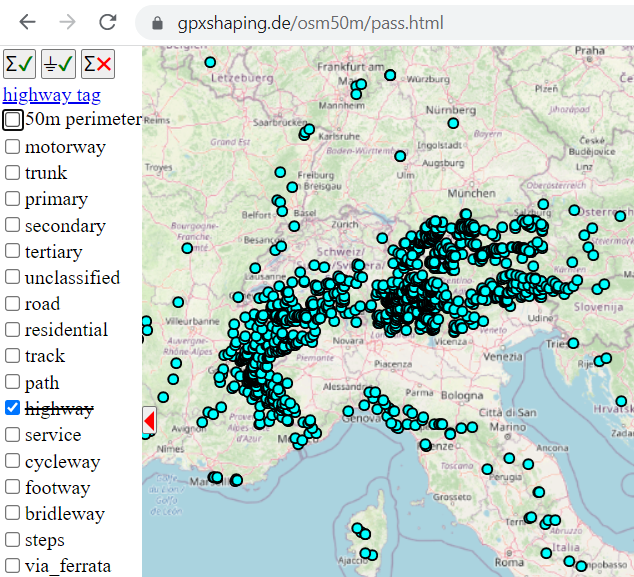634x577 pixels.
Task: Click the browser forward arrow
Action: coord(68,22)
